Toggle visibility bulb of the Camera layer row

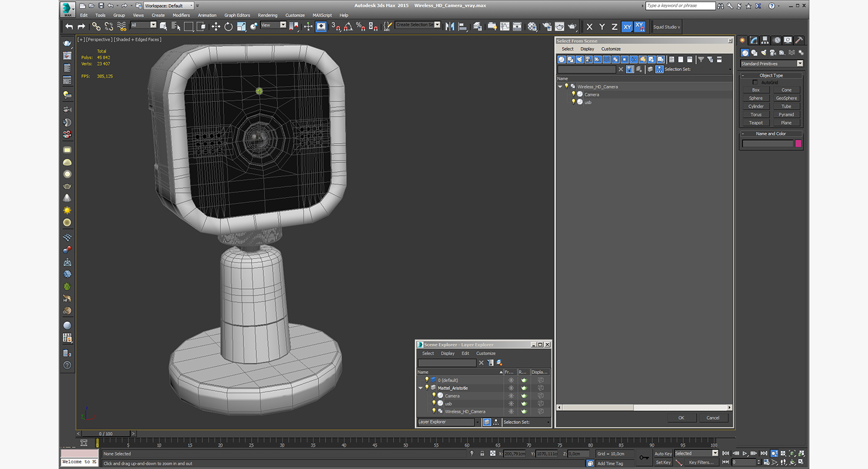[434, 396]
